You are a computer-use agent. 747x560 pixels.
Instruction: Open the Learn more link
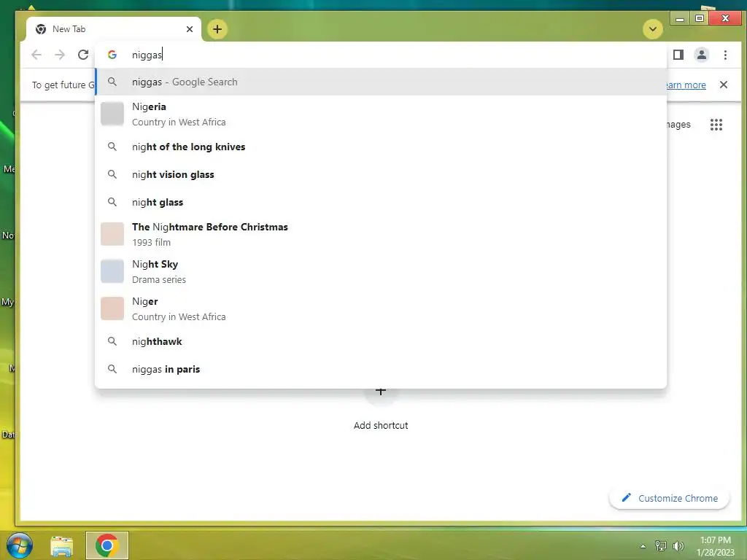[x=686, y=85]
